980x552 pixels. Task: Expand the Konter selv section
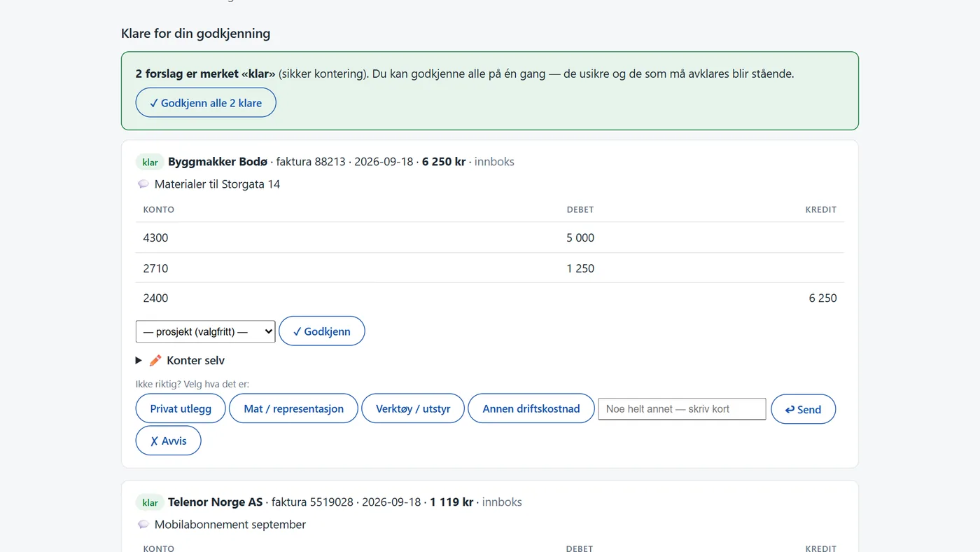click(180, 360)
